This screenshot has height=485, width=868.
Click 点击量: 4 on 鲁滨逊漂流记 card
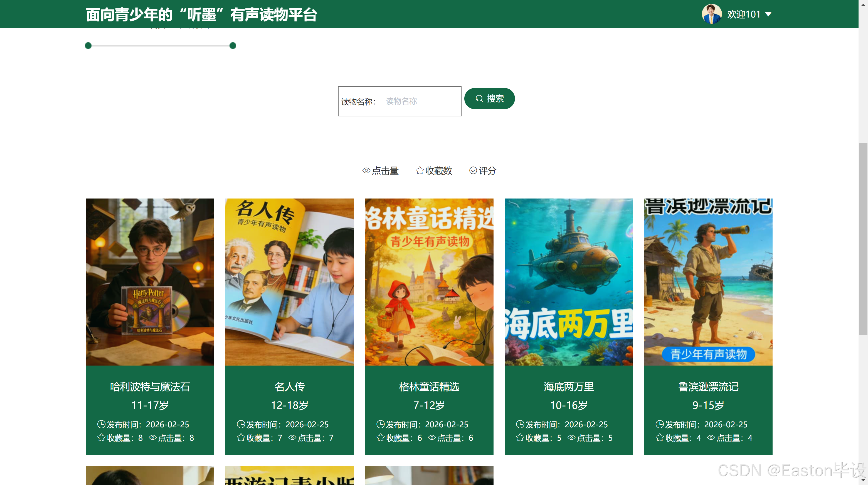point(729,438)
